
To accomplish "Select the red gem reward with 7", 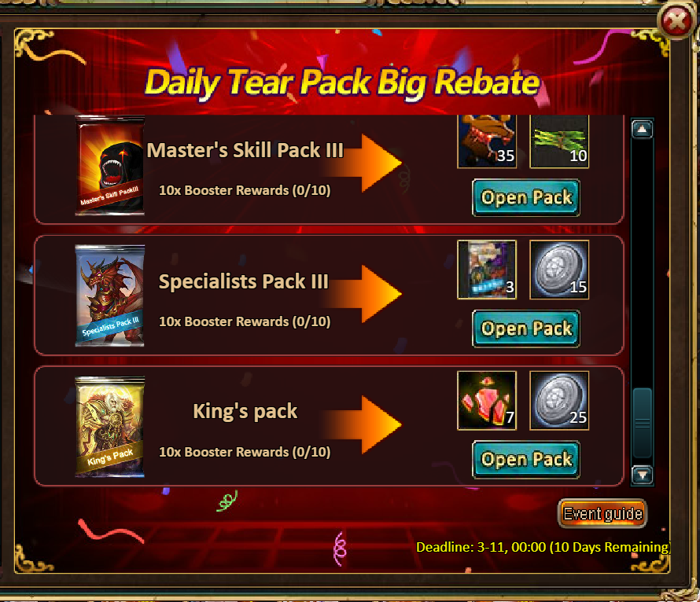I will pyautogui.click(x=487, y=401).
